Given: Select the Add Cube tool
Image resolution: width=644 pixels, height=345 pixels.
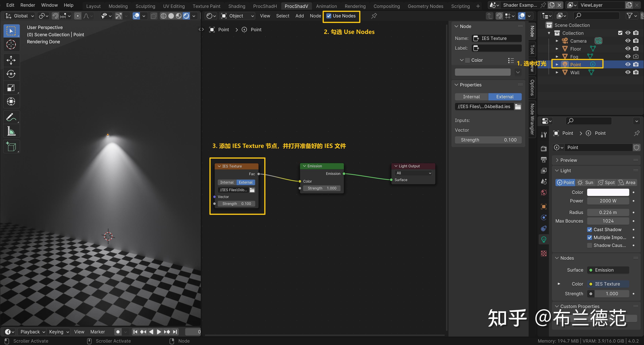Looking at the screenshot, I should click(x=11, y=147).
